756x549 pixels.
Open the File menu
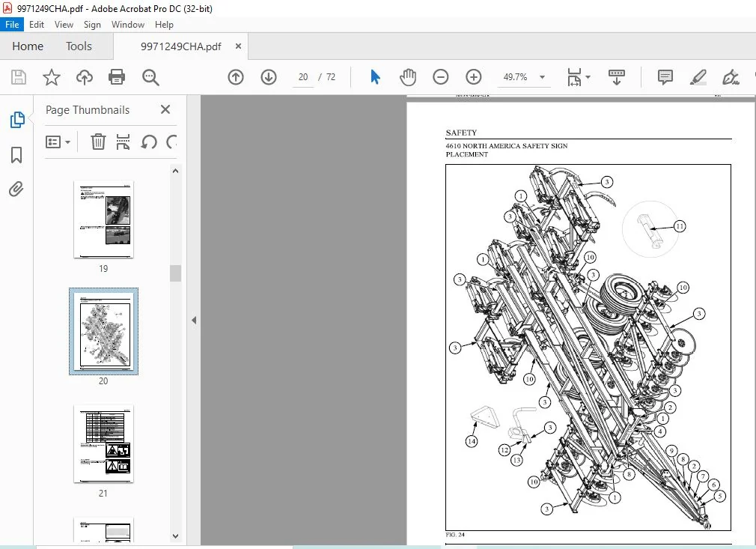coord(12,25)
